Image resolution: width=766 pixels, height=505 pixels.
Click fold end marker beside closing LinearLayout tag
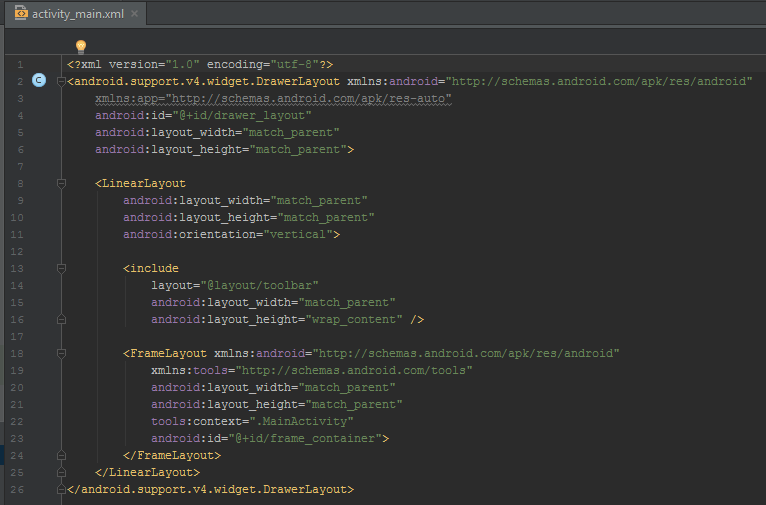tap(61, 472)
